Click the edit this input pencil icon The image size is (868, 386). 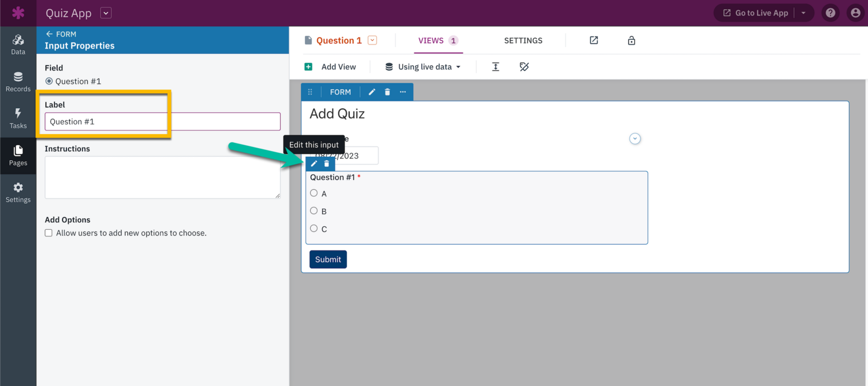coord(314,164)
